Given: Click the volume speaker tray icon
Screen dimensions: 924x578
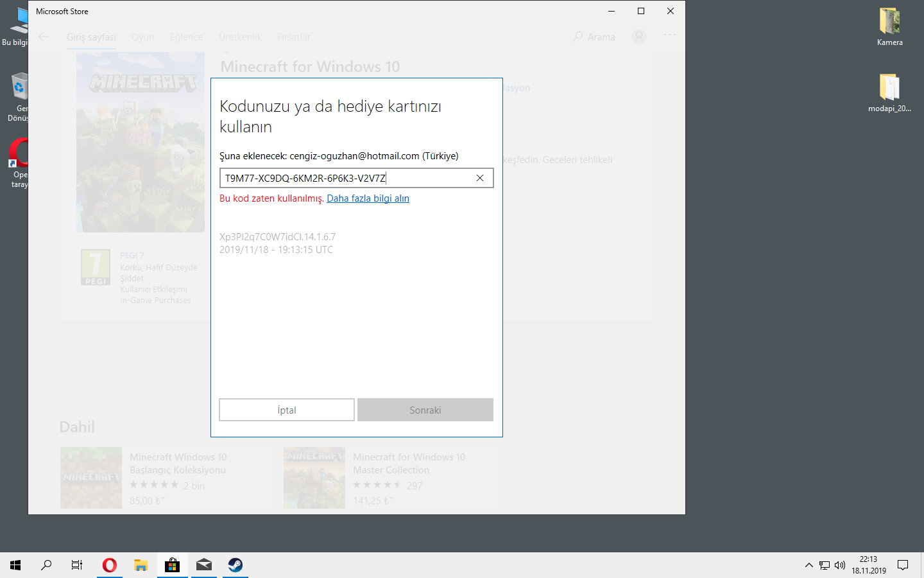Looking at the screenshot, I should 840,565.
